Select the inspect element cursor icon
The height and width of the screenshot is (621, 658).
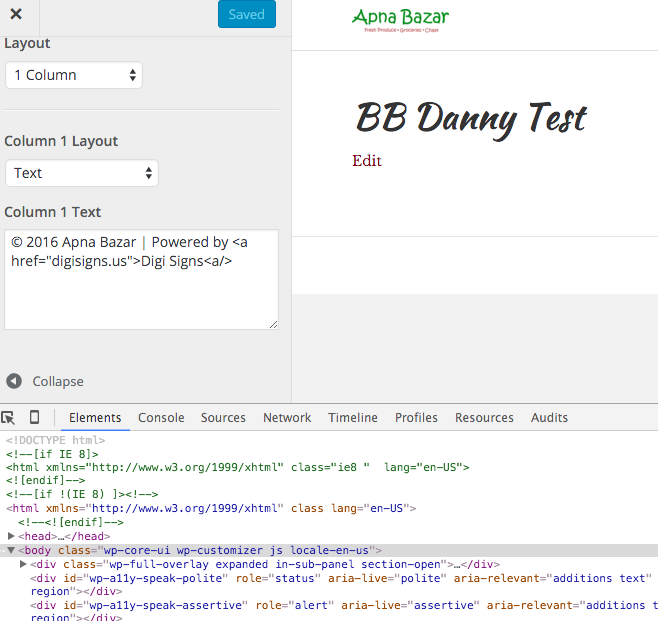[8, 417]
